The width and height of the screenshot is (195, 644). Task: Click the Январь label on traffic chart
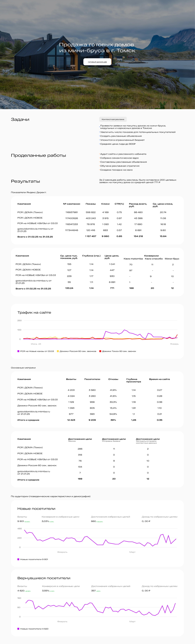(174, 344)
